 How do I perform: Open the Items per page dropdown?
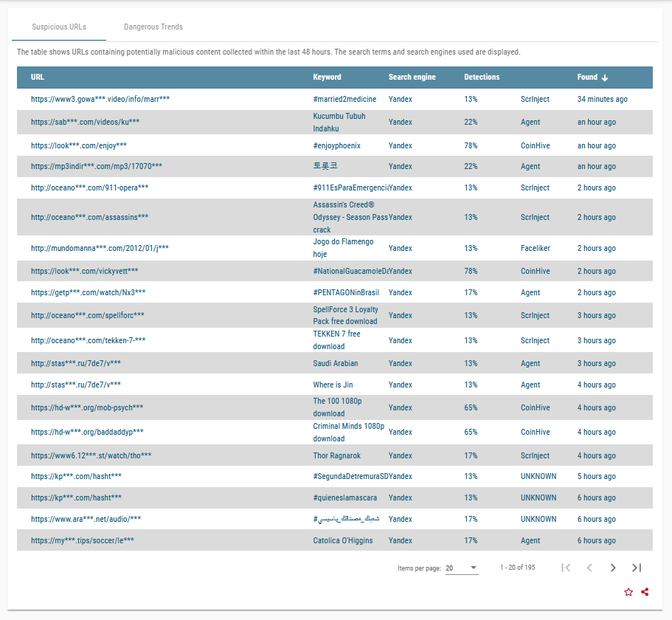coord(462,568)
